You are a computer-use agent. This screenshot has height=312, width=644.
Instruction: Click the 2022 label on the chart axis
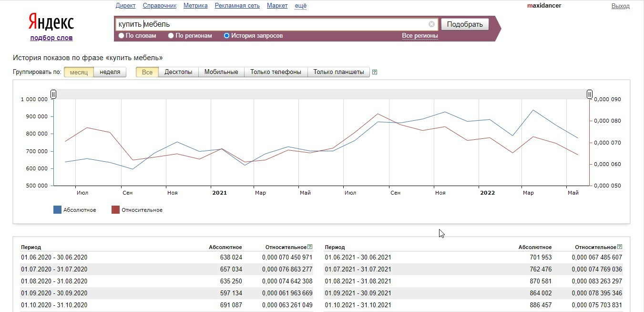[488, 193]
